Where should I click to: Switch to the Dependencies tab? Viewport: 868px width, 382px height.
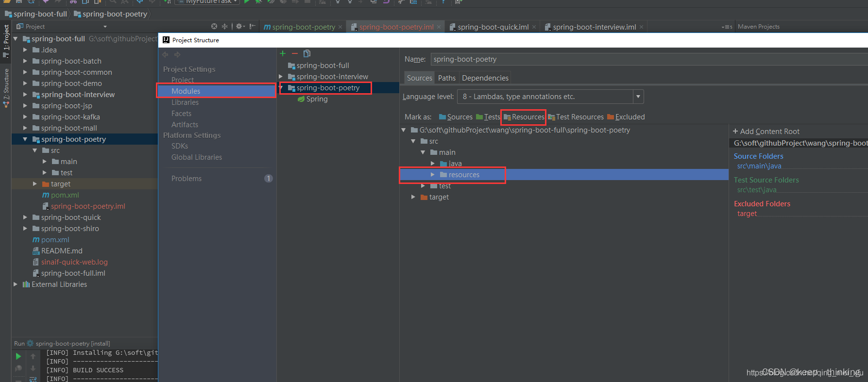coord(485,78)
